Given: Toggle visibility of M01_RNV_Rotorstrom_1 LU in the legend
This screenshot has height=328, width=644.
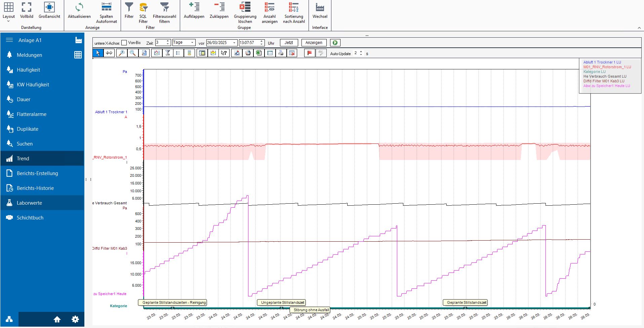Looking at the screenshot, I should pyautogui.click(x=607, y=67).
